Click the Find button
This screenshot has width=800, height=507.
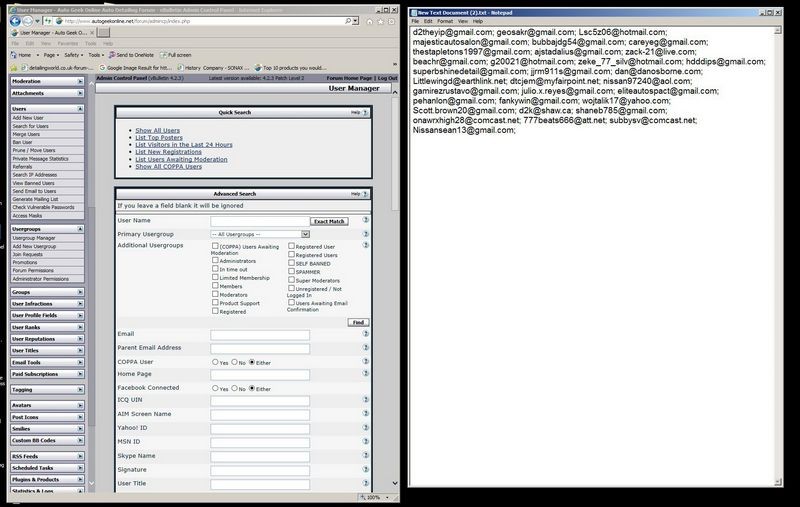point(358,322)
